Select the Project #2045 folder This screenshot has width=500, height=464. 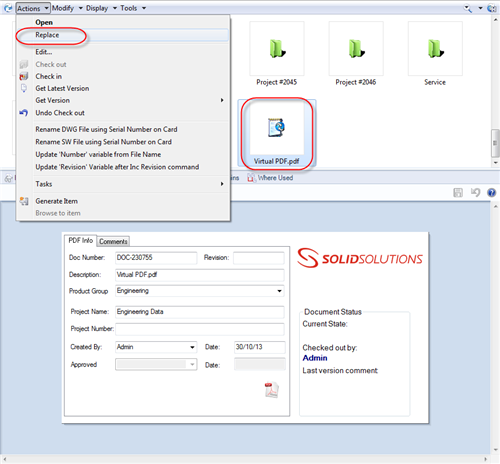coord(277,54)
